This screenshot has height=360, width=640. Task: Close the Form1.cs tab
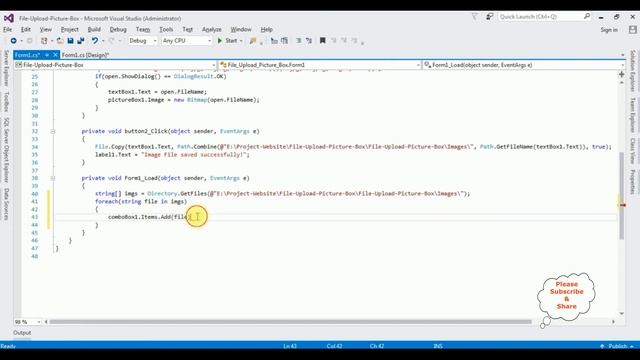coord(55,55)
